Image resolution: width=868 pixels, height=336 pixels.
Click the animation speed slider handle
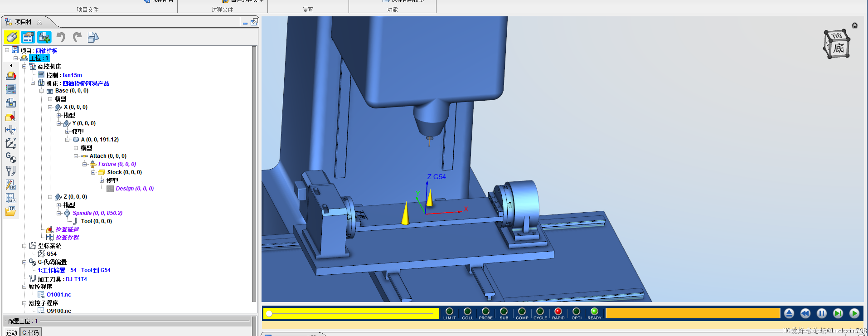coord(269,313)
